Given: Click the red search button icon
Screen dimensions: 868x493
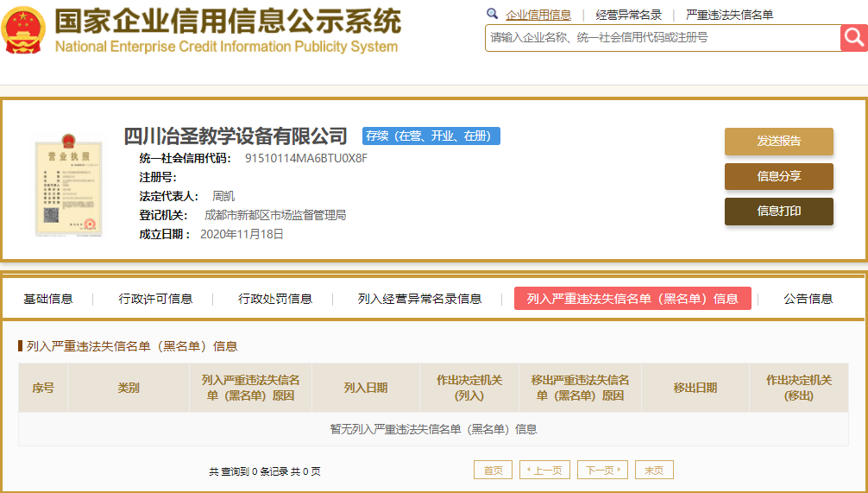Looking at the screenshot, I should coord(853,38).
